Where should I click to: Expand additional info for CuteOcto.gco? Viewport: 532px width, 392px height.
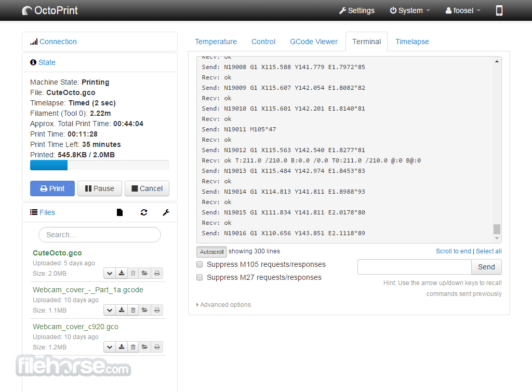coord(110,273)
